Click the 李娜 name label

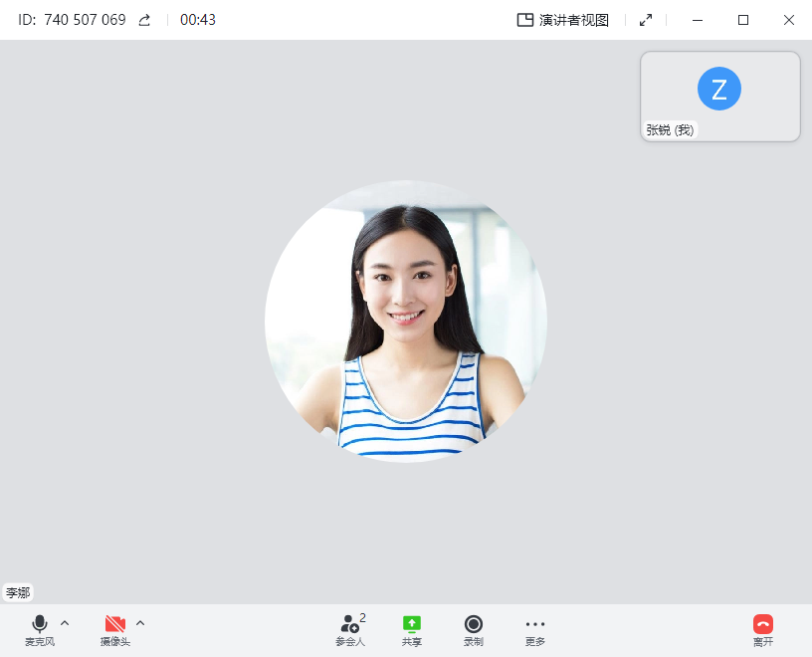coord(18,592)
